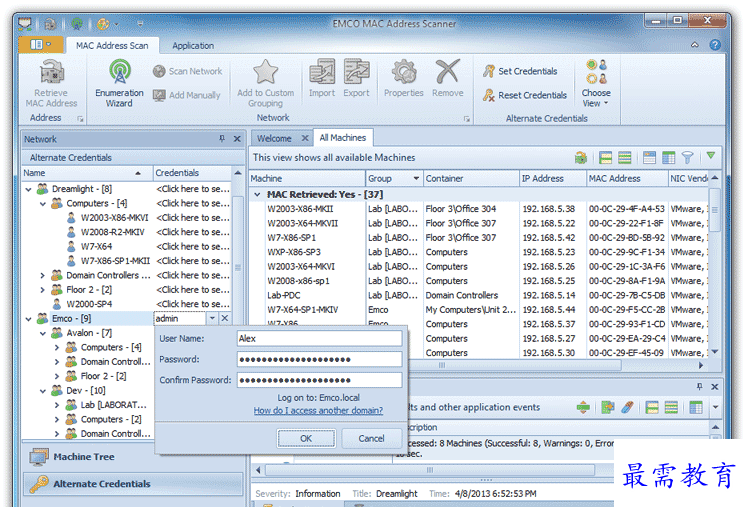Click Cancel in credentials popup
744x507 pixels.
point(372,438)
